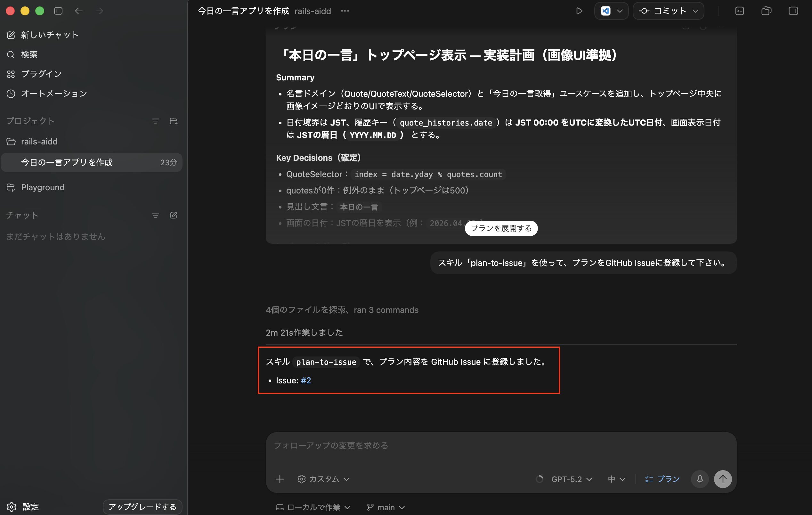Expand the Commit dropdown arrow
Screen dimensions: 812x515
695,11
